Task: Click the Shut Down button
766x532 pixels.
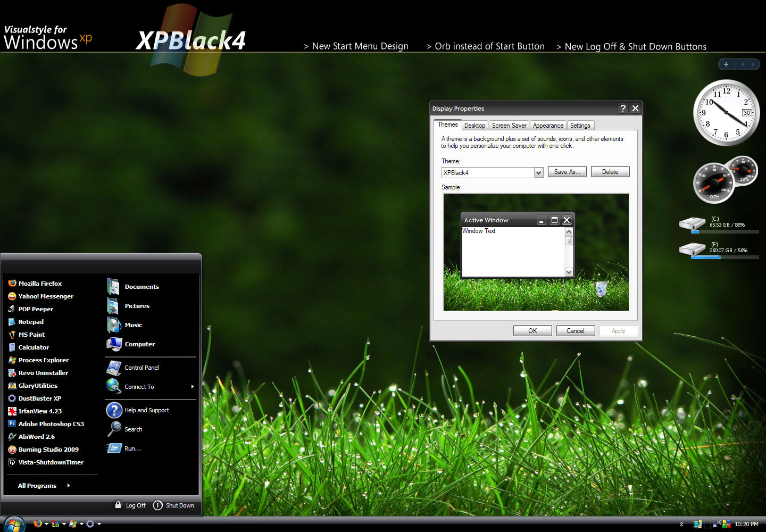Action: (x=173, y=505)
